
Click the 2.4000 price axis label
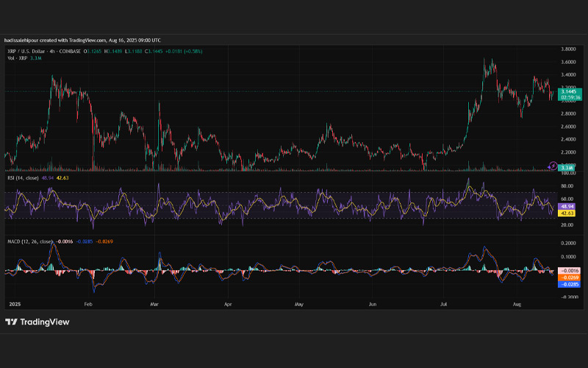[x=568, y=139]
